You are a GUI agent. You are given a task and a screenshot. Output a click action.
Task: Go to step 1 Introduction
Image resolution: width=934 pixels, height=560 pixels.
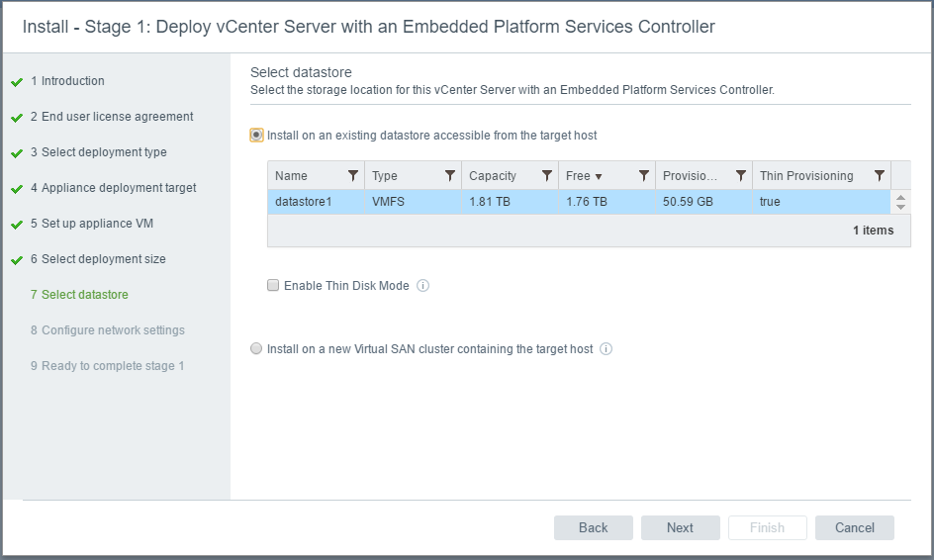67,81
